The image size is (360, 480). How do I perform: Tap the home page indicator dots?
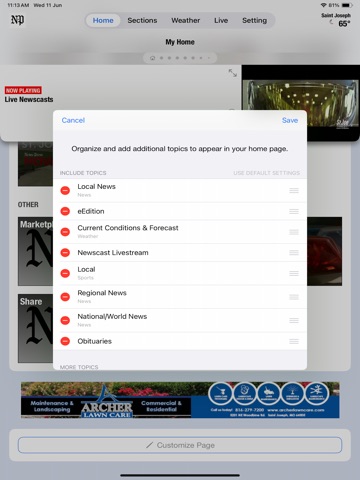pos(180,58)
